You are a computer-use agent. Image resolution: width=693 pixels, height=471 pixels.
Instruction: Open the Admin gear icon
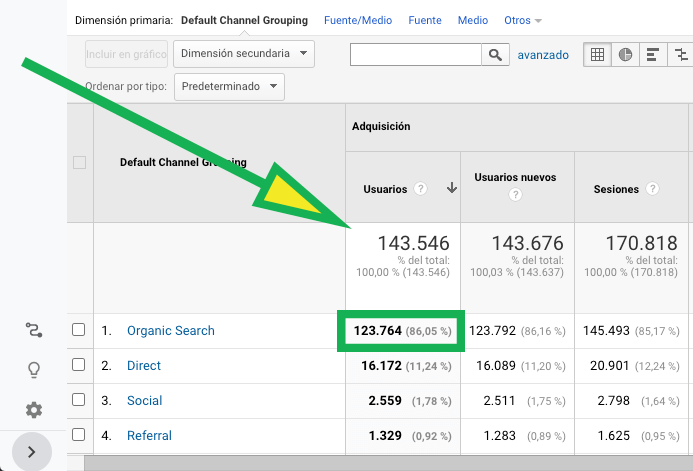(x=34, y=410)
